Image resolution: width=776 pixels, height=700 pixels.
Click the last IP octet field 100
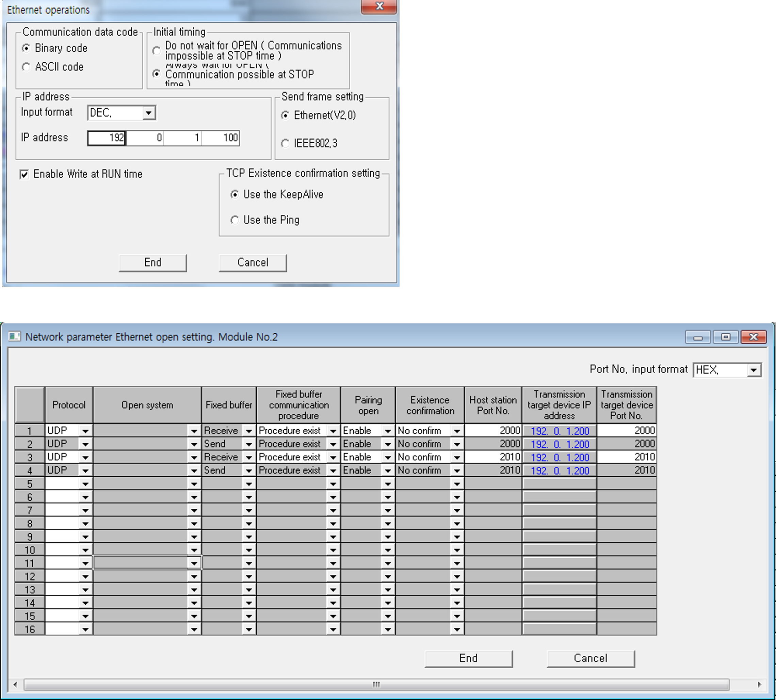click(x=220, y=138)
